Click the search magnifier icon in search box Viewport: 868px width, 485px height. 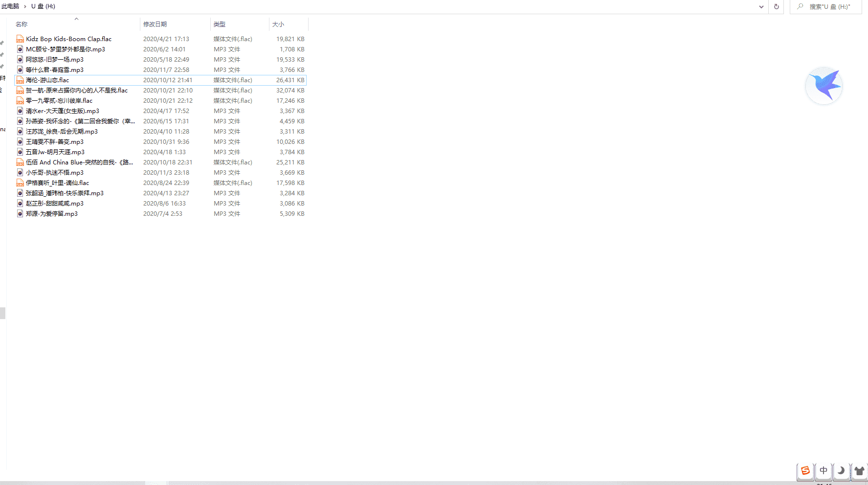coord(800,7)
